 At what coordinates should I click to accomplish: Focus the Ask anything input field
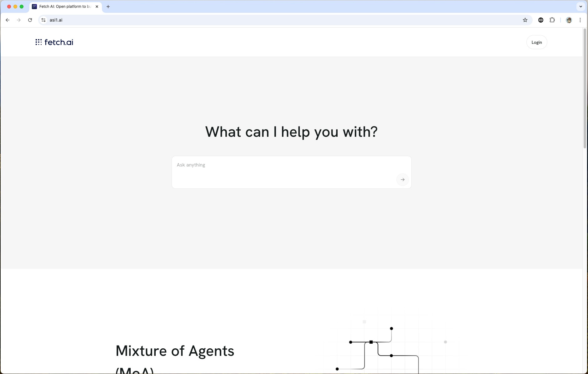(x=291, y=172)
